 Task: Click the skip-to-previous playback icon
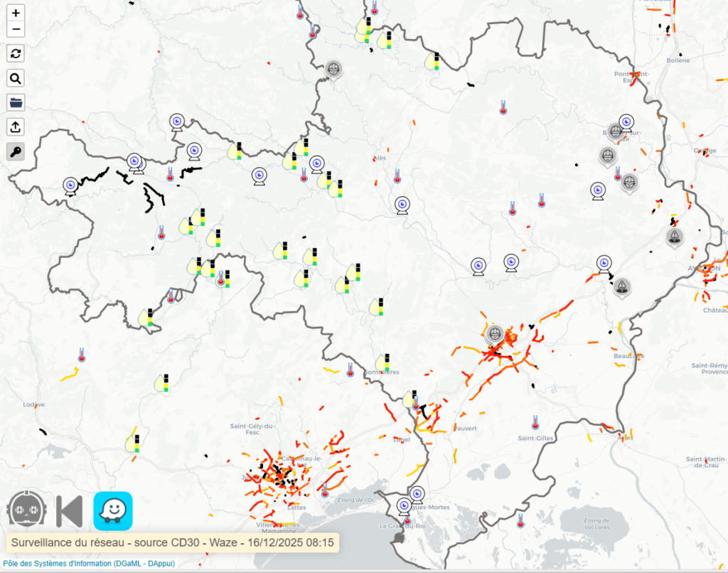pos(70,511)
